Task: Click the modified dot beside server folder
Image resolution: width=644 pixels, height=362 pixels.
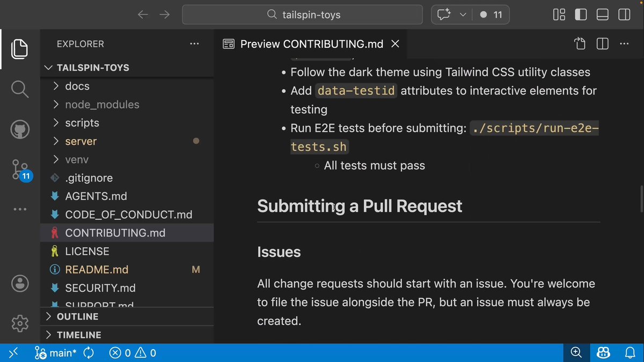Action: pyautogui.click(x=196, y=141)
